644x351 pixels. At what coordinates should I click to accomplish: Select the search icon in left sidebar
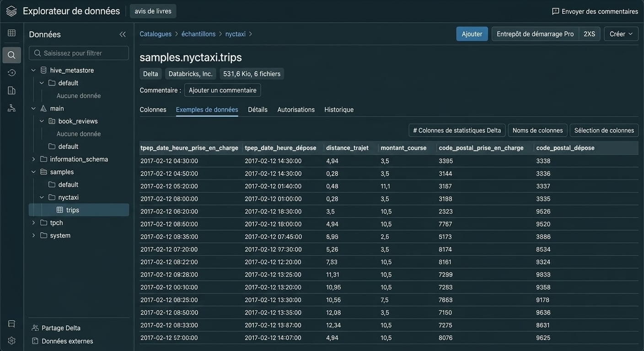tap(11, 55)
